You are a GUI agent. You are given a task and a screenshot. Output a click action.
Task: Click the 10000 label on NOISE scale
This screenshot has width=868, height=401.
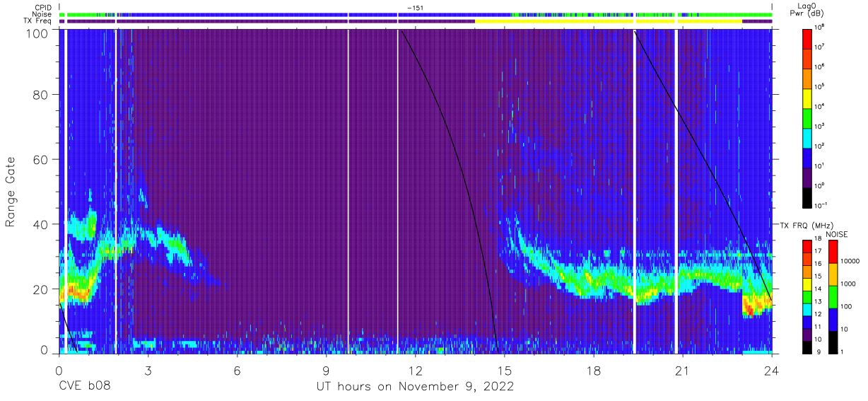tap(851, 261)
